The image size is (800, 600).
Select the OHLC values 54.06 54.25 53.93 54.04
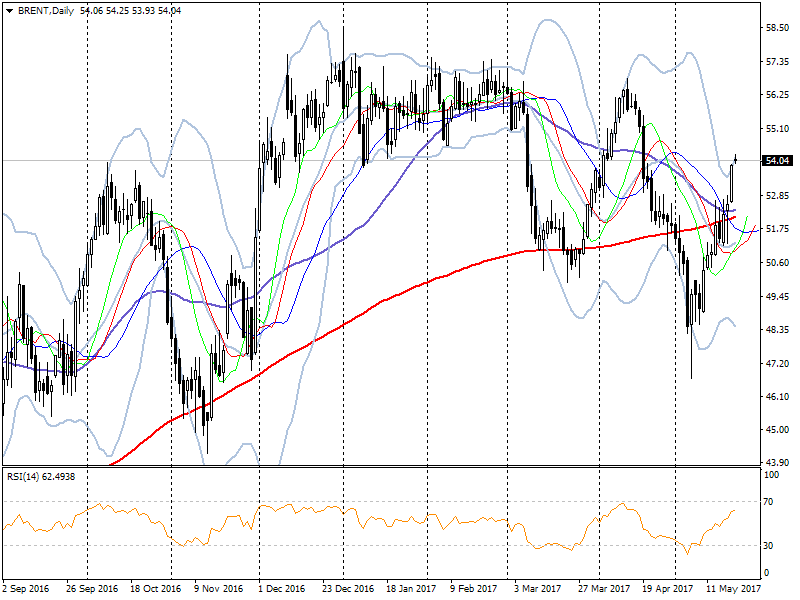(131, 11)
